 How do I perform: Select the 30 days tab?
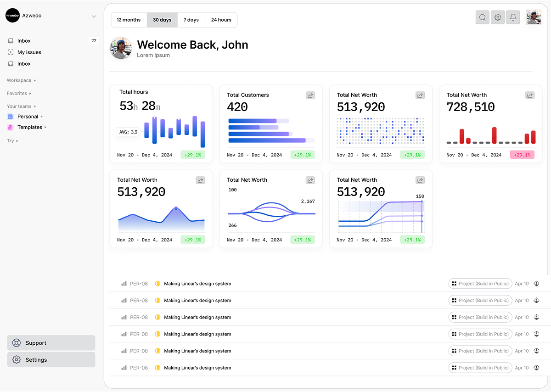pos(162,20)
